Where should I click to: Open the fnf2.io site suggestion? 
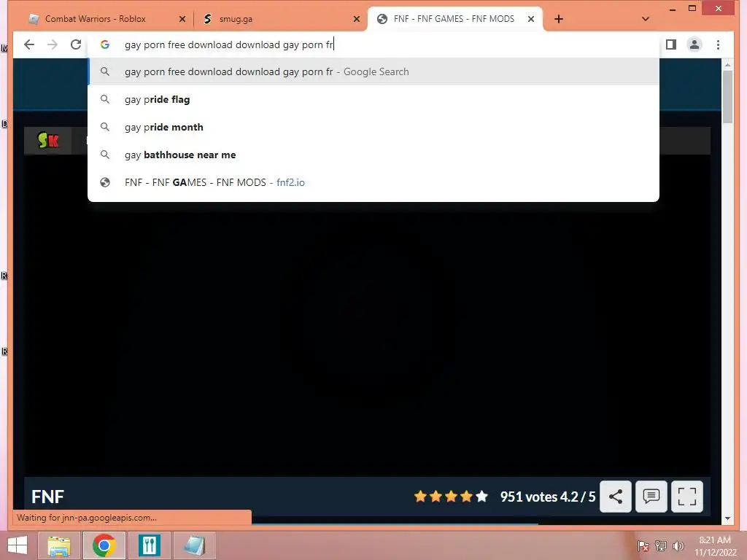(x=373, y=182)
